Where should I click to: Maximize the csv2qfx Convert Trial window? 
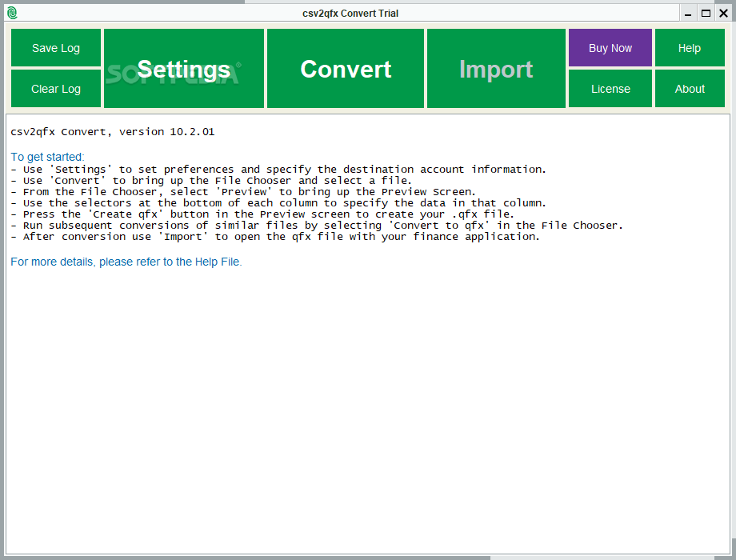click(706, 13)
